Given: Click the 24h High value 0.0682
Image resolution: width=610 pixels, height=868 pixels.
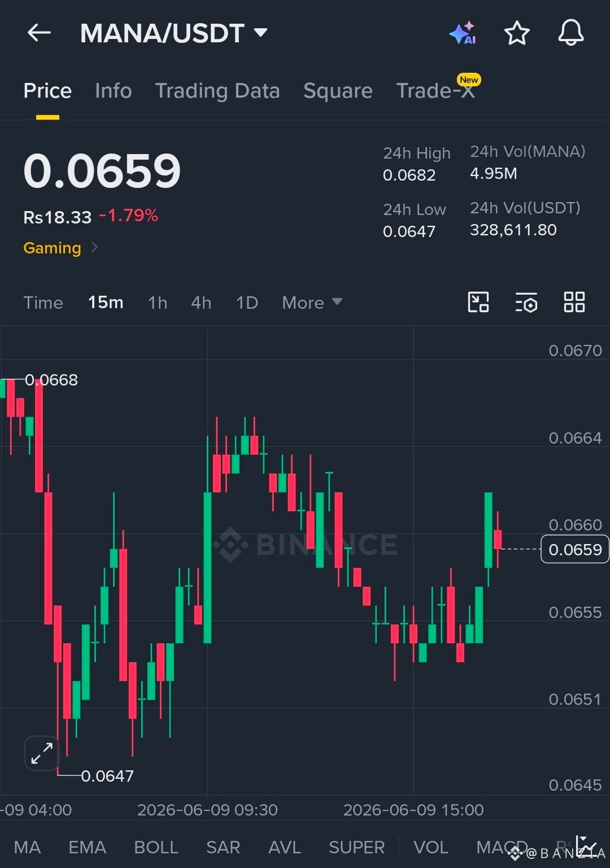Looking at the screenshot, I should (409, 175).
